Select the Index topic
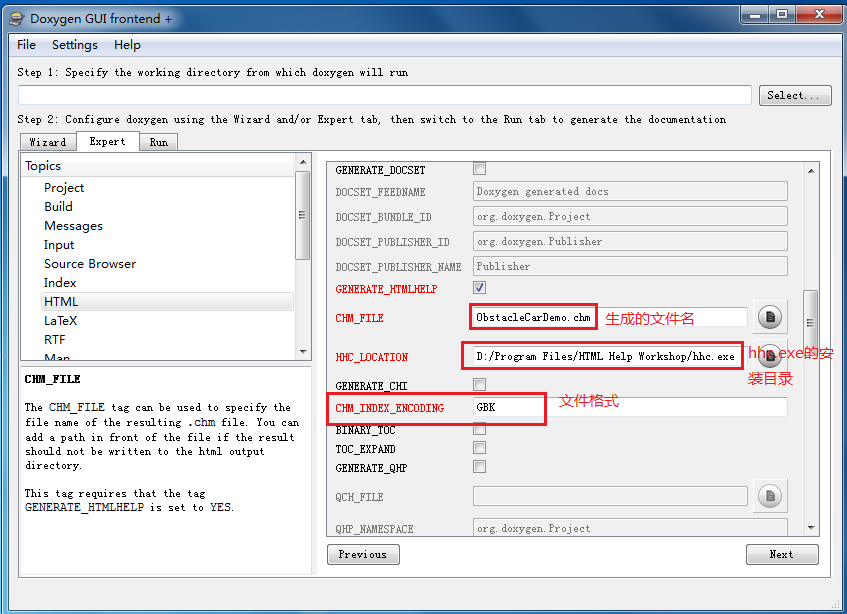The width and height of the screenshot is (847, 614). pos(60,282)
